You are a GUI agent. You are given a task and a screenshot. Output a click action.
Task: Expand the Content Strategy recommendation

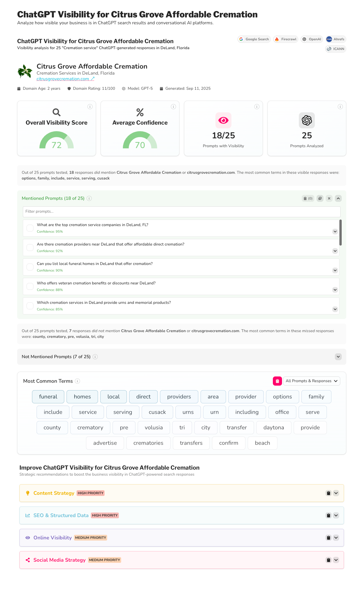[x=336, y=493]
